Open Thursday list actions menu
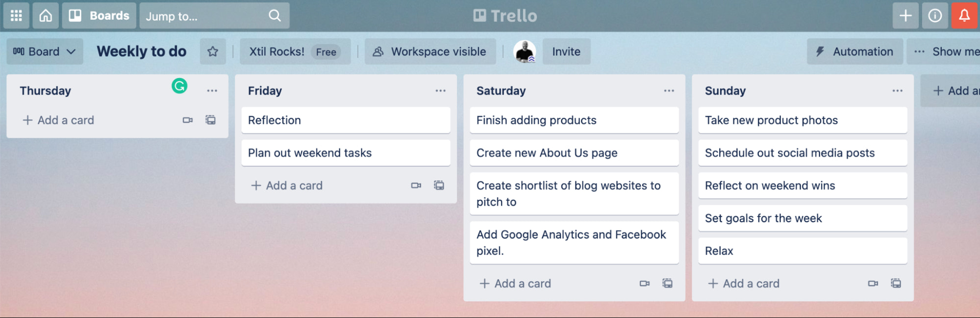 pyautogui.click(x=212, y=91)
